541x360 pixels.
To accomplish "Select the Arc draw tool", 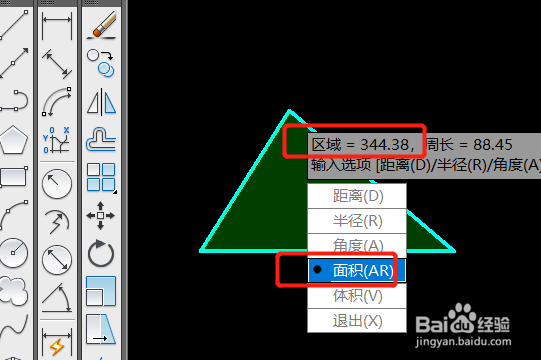I will tap(14, 215).
